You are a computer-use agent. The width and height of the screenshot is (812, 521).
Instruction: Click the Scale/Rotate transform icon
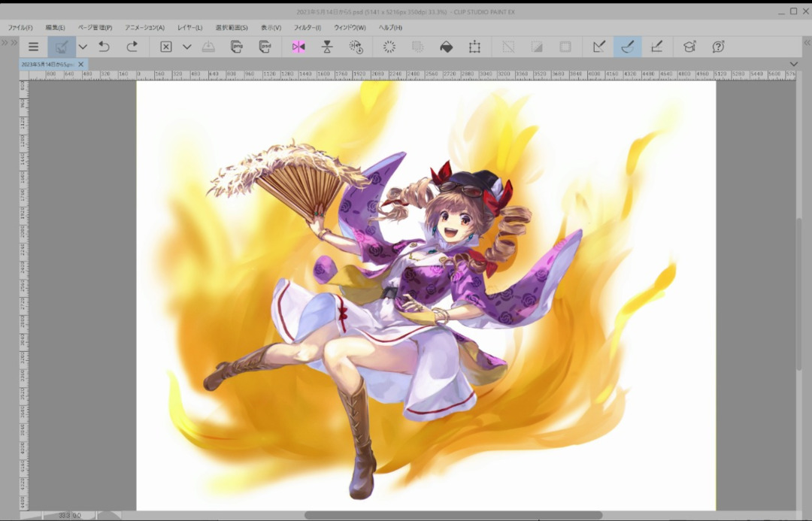[474, 47]
